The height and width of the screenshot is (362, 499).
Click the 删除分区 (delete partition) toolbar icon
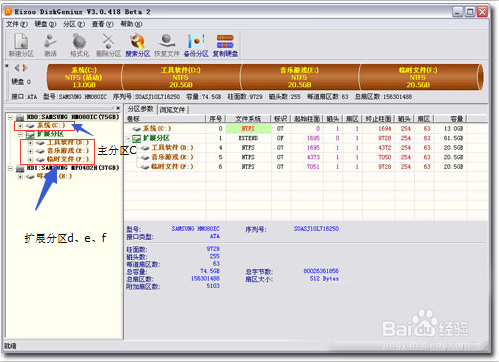click(108, 45)
